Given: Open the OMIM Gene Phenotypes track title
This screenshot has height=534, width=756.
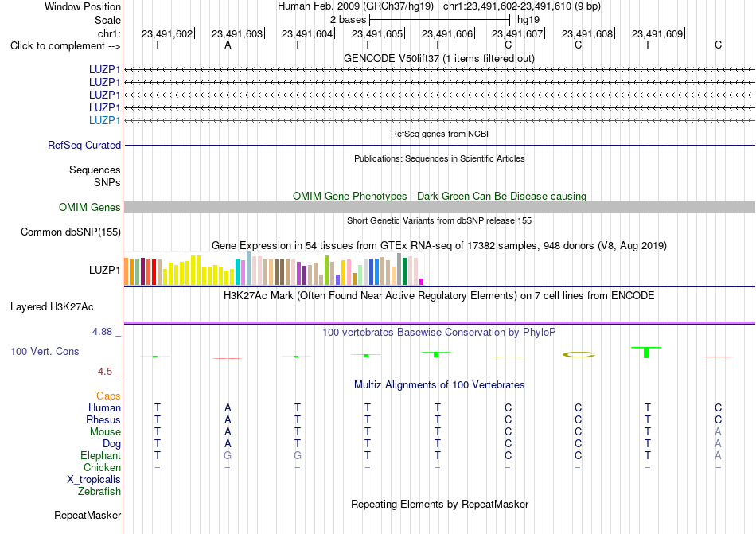Looking at the screenshot, I should [x=439, y=196].
